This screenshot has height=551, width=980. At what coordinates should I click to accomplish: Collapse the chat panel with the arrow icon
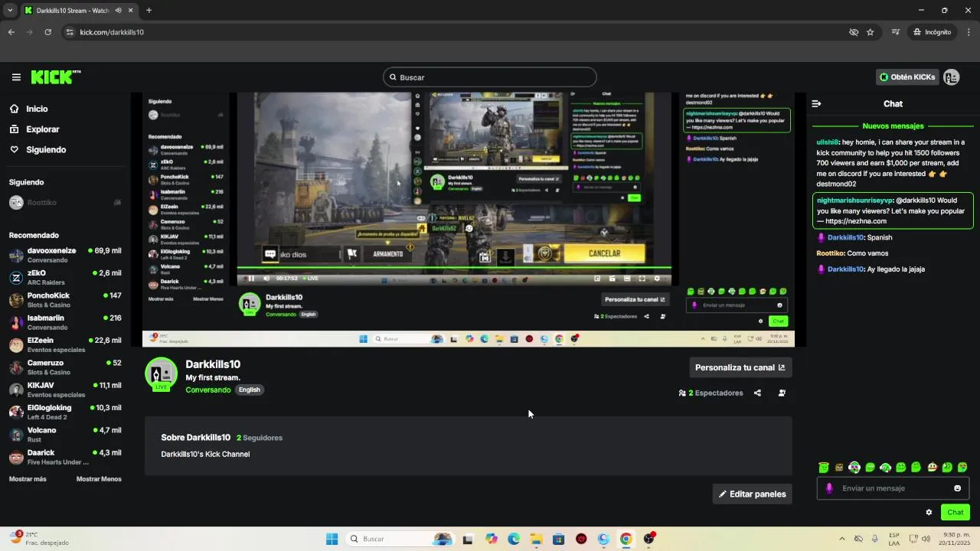coord(816,104)
